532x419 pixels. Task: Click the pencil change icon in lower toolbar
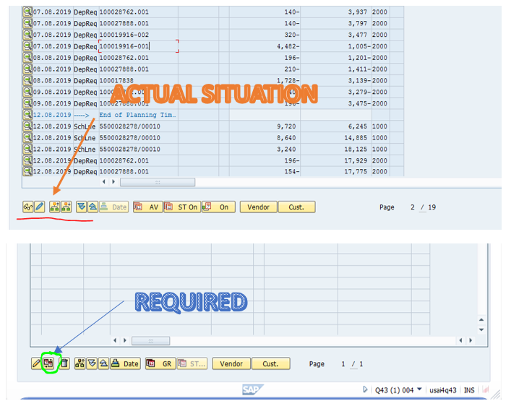pyautogui.click(x=36, y=364)
